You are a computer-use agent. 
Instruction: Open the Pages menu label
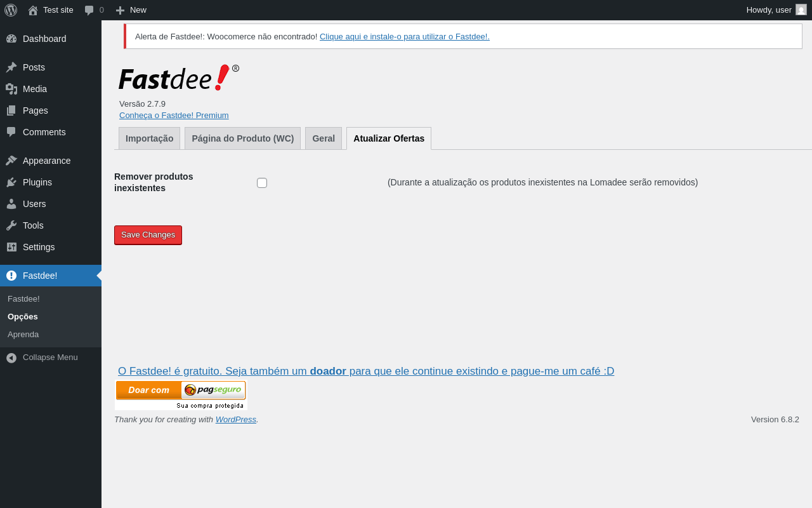[36, 110]
